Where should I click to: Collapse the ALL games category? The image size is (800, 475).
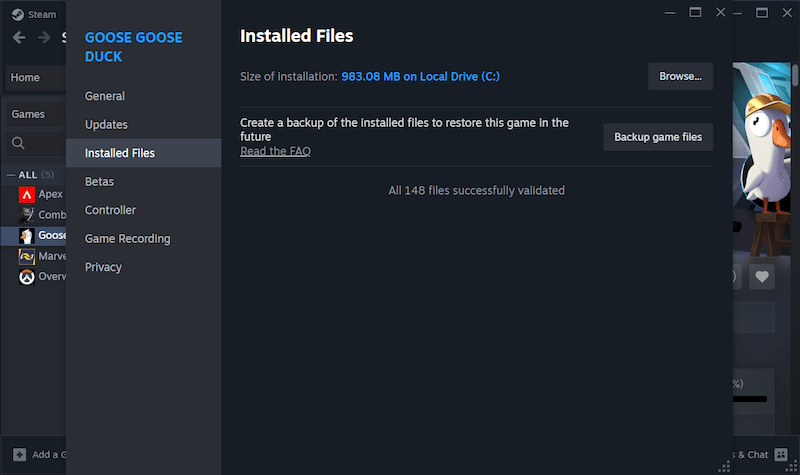11,175
